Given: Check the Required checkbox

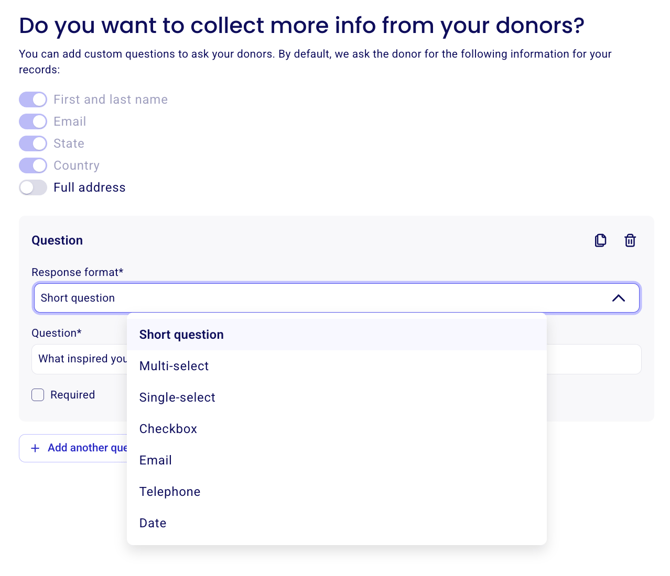Looking at the screenshot, I should (38, 394).
